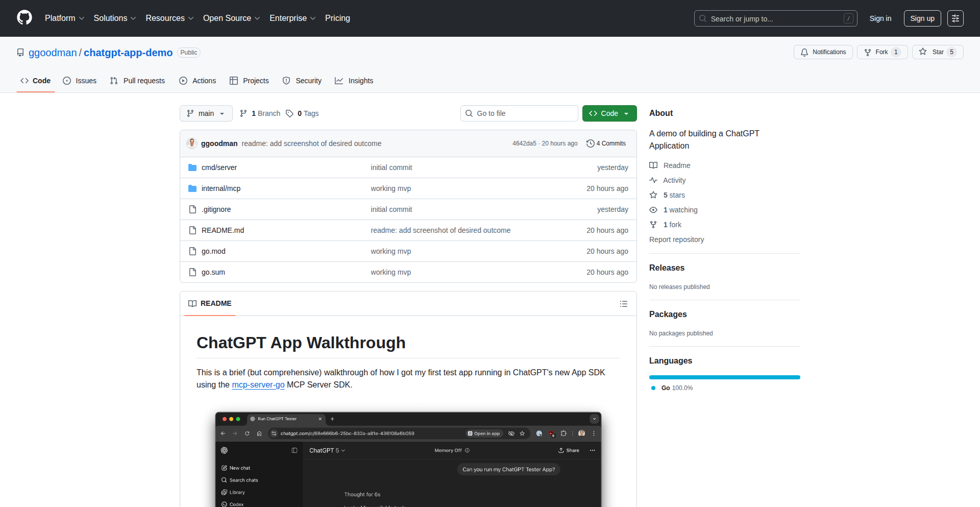This screenshot has width=980, height=507.
Task: Open the header menu icon beside Sign up
Action: coord(955,18)
